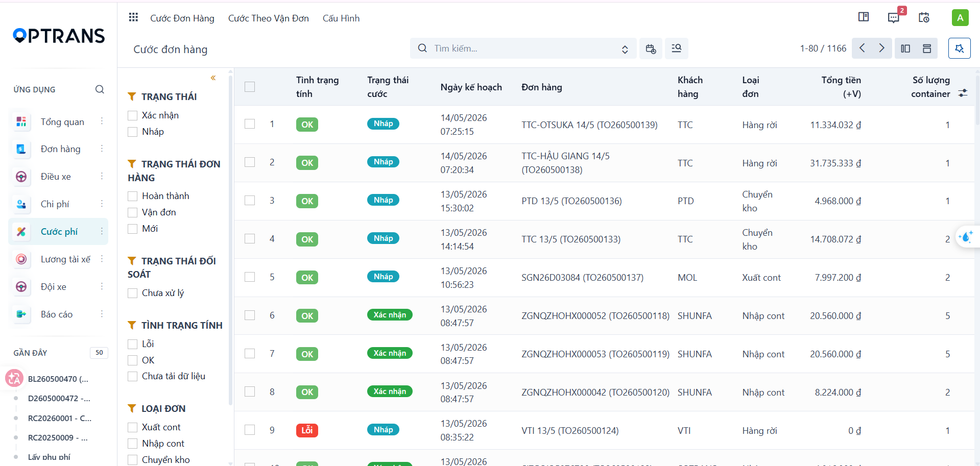The height and width of the screenshot is (466, 980).
Task: Open the options dots next to Đơn hàng
Action: pos(102,149)
